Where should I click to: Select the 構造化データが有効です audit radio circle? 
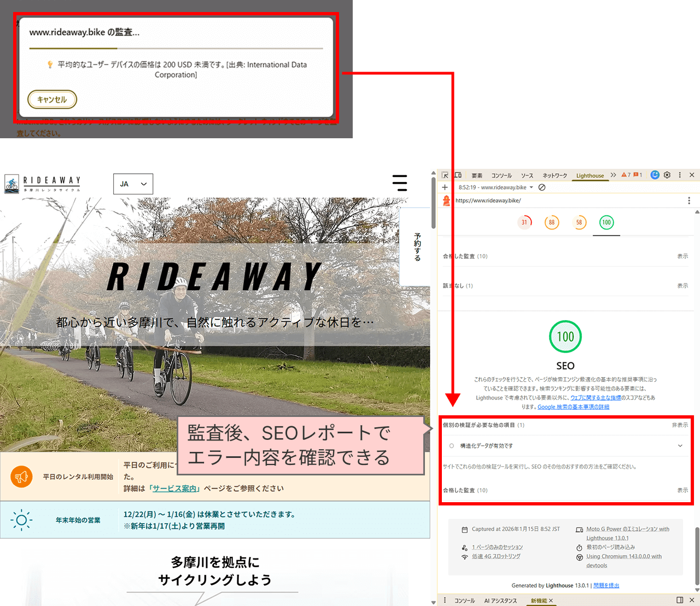pyautogui.click(x=452, y=446)
